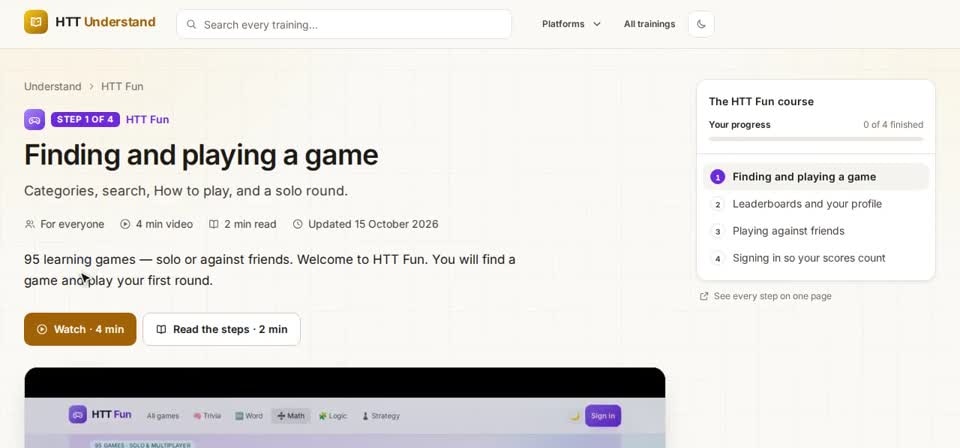The width and height of the screenshot is (960, 448).
Task: Select step 3 Playing against friends
Action: click(x=816, y=231)
